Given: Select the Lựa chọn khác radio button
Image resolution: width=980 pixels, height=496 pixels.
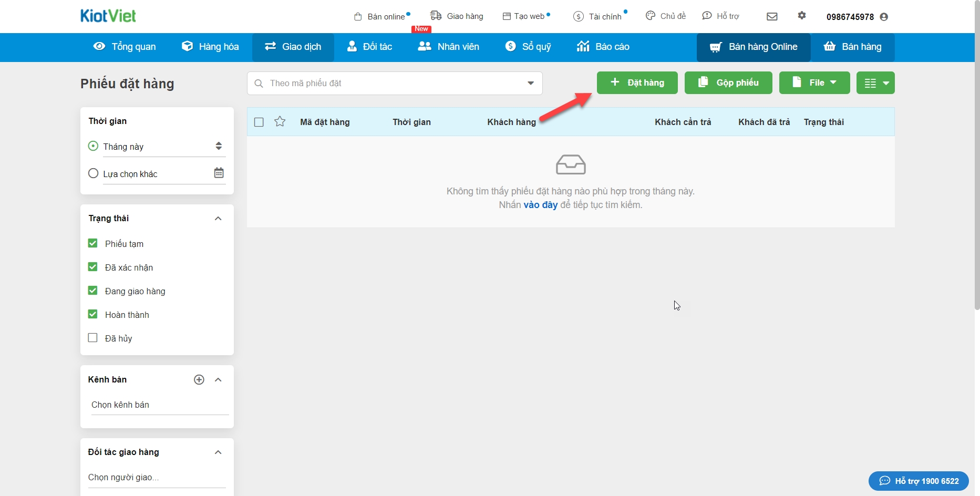Looking at the screenshot, I should click(x=94, y=173).
